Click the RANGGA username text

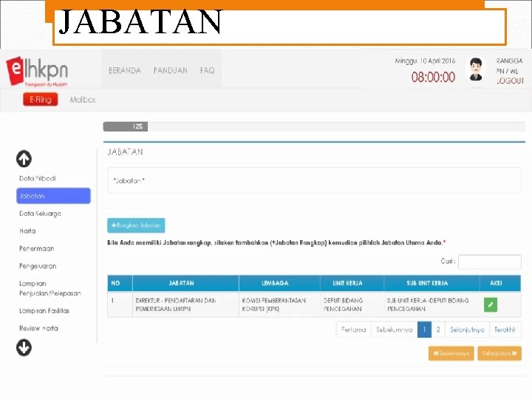click(509, 61)
